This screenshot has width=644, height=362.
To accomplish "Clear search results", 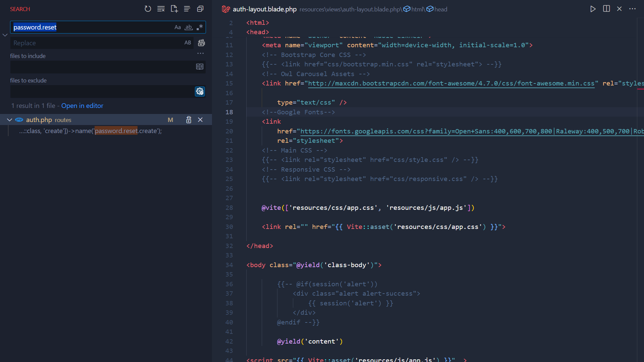I will [161, 9].
